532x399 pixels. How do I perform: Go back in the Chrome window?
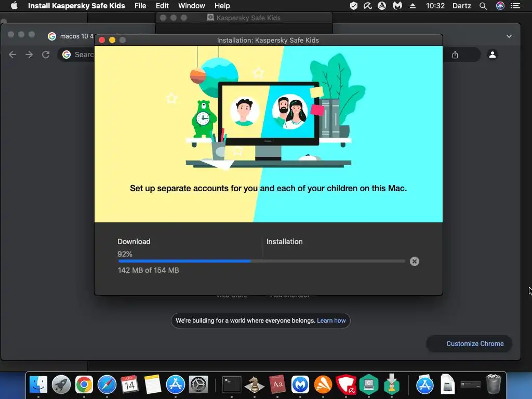[12, 55]
